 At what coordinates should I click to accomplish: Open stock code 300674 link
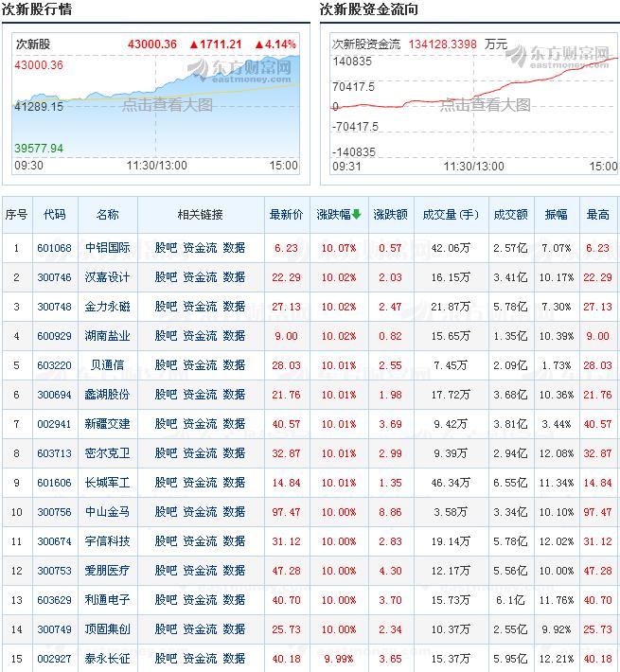pos(54,541)
